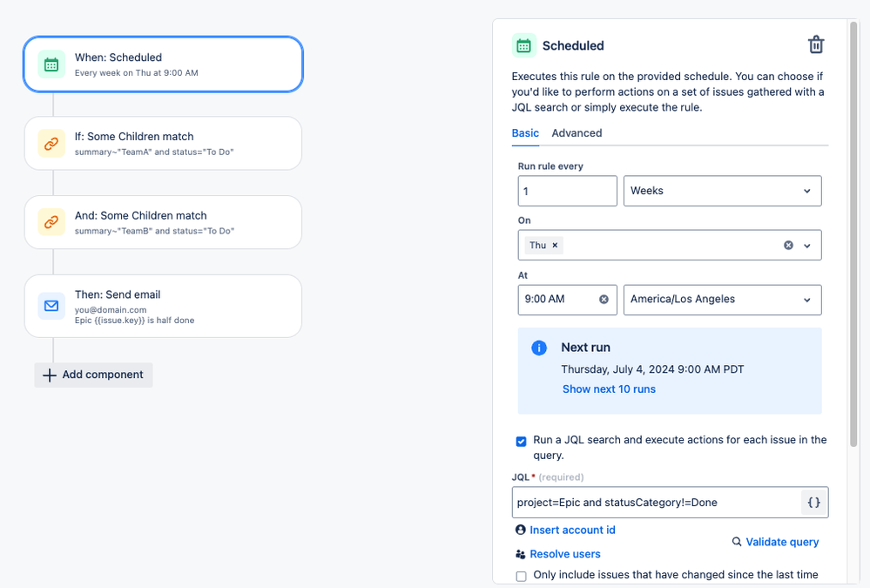This screenshot has height=588, width=870.
Task: Switch to the Advanced tab
Action: pyautogui.click(x=577, y=133)
